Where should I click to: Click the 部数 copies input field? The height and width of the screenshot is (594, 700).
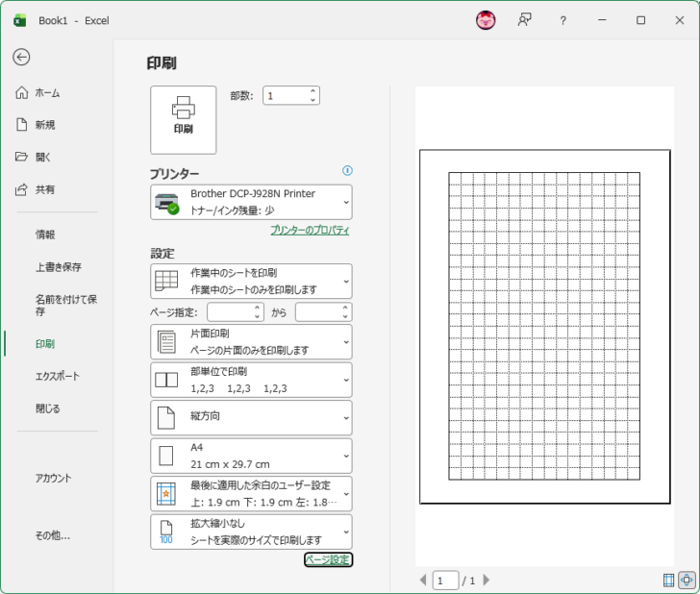pos(286,95)
